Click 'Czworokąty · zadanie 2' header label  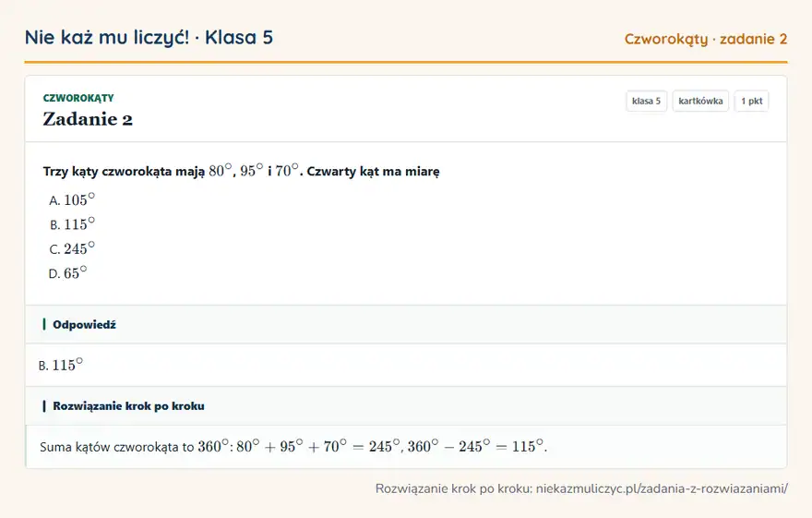tap(705, 39)
